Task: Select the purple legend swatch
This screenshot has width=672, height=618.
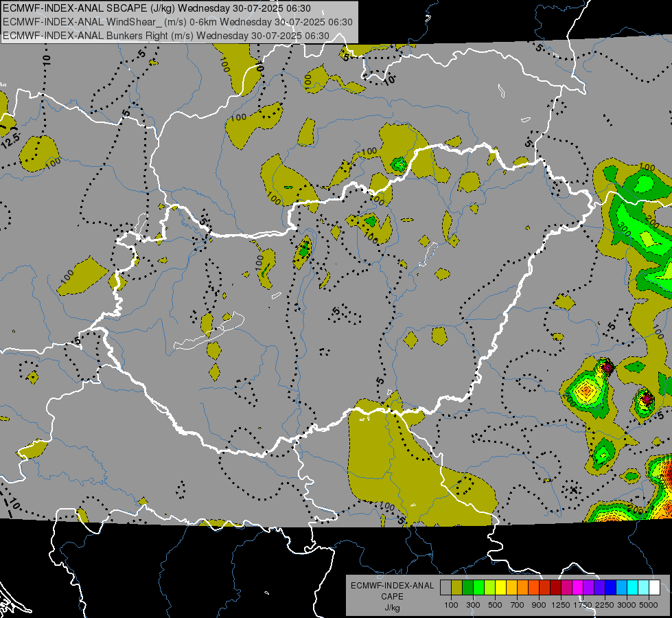Action: point(589,587)
